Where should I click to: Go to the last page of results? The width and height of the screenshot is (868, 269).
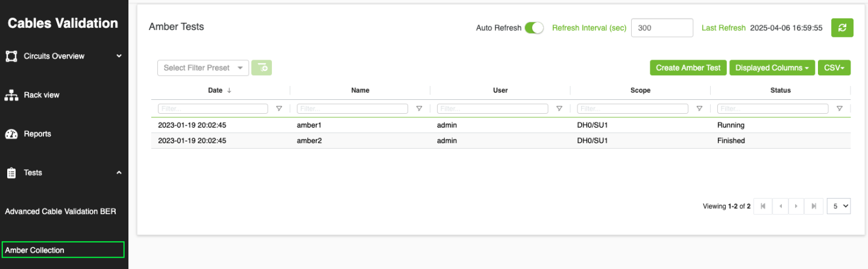tap(813, 206)
